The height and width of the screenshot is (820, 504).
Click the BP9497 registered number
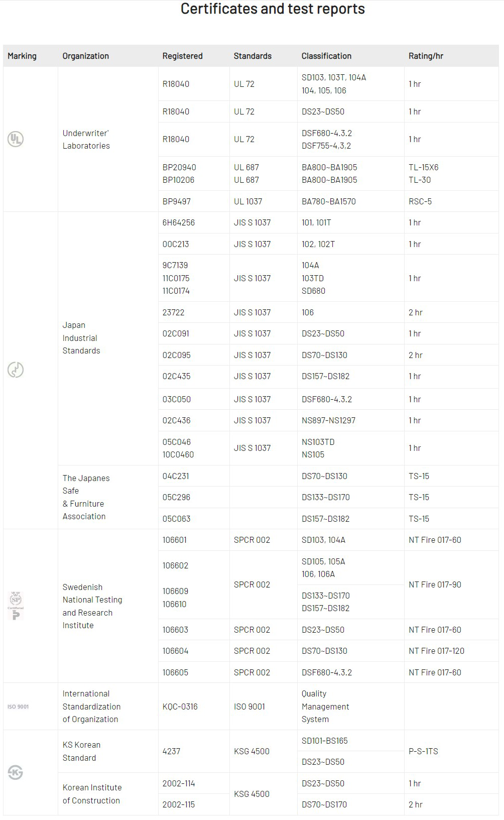(x=176, y=201)
